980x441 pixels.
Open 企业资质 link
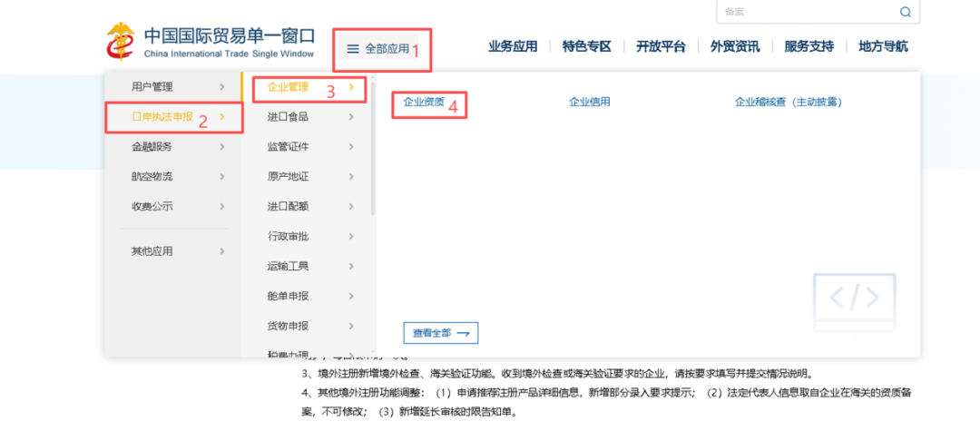pyautogui.click(x=424, y=103)
